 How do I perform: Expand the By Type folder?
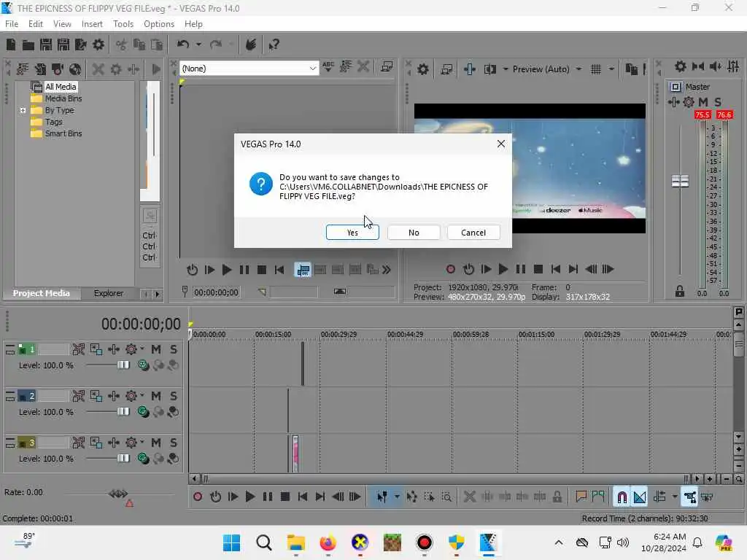coord(23,111)
